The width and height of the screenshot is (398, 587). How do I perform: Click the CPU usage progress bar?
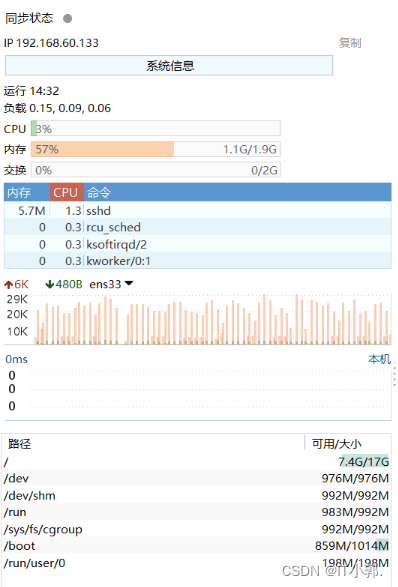click(156, 128)
